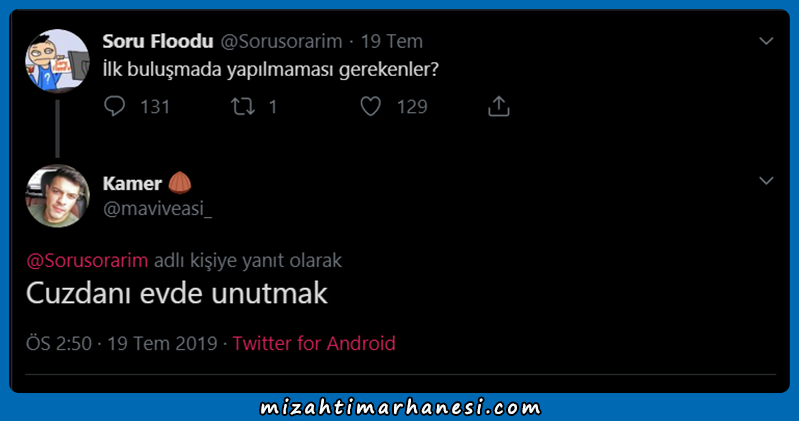Open Twitter for Android source link
The width and height of the screenshot is (799, 421).
coord(314,343)
